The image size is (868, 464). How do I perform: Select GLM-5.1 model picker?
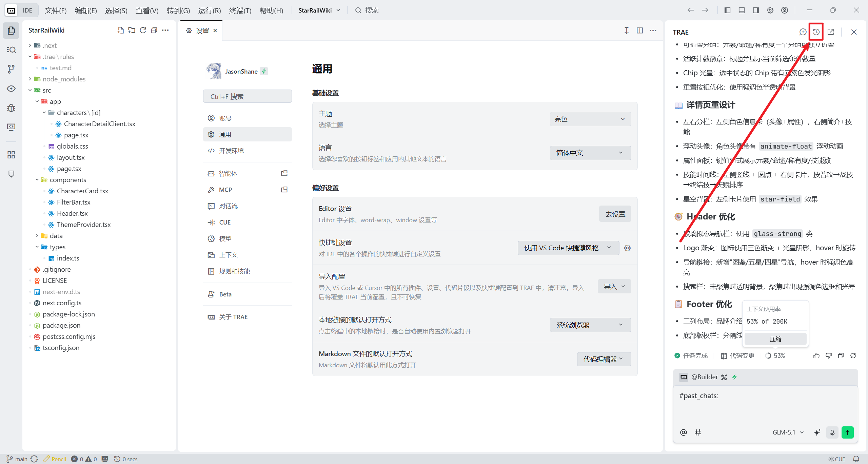point(788,432)
